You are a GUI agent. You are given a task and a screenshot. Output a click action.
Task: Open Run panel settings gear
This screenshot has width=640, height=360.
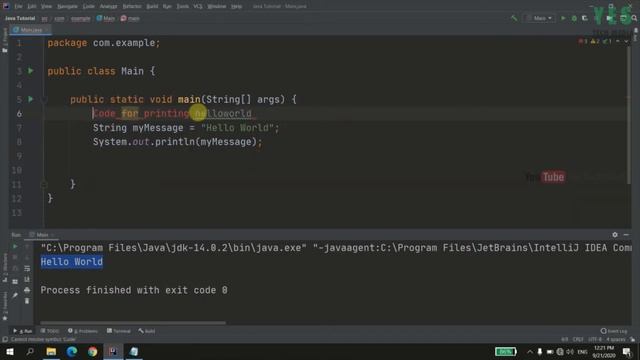click(x=615, y=235)
